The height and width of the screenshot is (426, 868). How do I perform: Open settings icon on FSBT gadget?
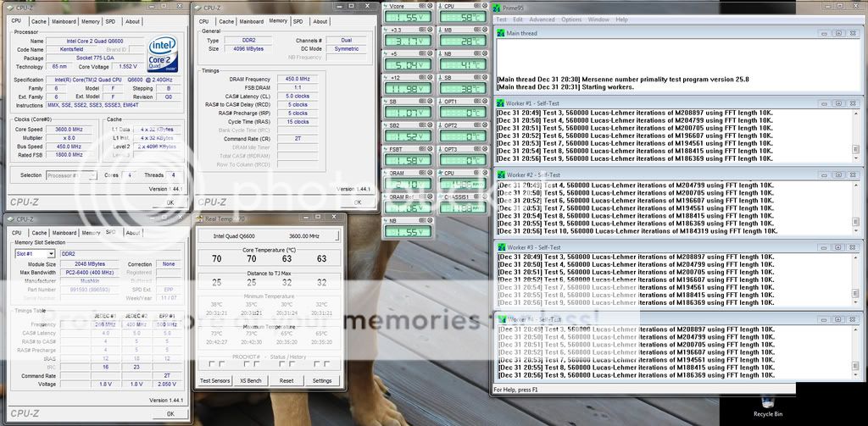click(x=422, y=149)
